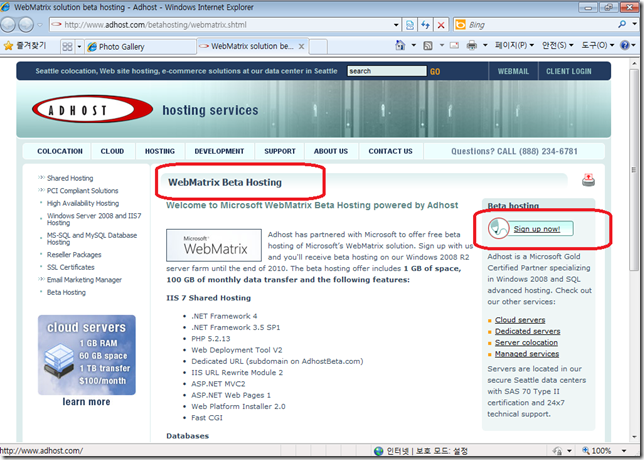The image size is (644, 460).
Task: Open Quick Tabs grid icon
Action: [67, 46]
